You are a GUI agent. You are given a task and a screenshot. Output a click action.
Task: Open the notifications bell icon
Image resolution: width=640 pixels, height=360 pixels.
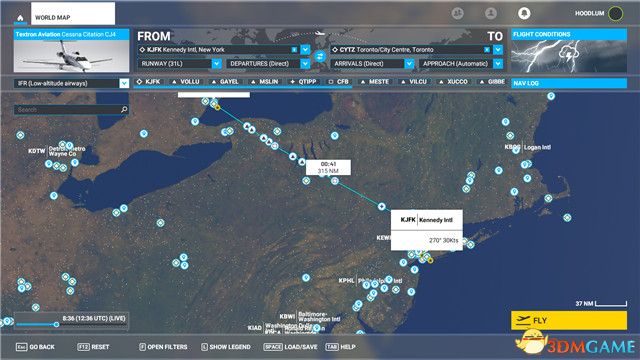click(x=524, y=13)
